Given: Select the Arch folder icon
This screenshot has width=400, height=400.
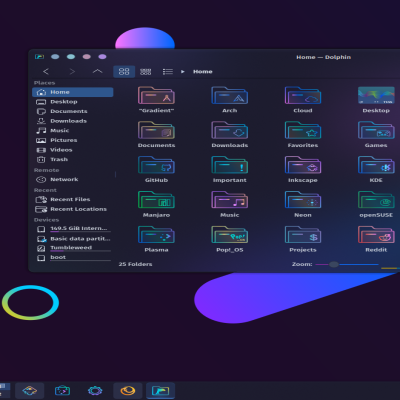Looking at the screenshot, I should pos(230,95).
